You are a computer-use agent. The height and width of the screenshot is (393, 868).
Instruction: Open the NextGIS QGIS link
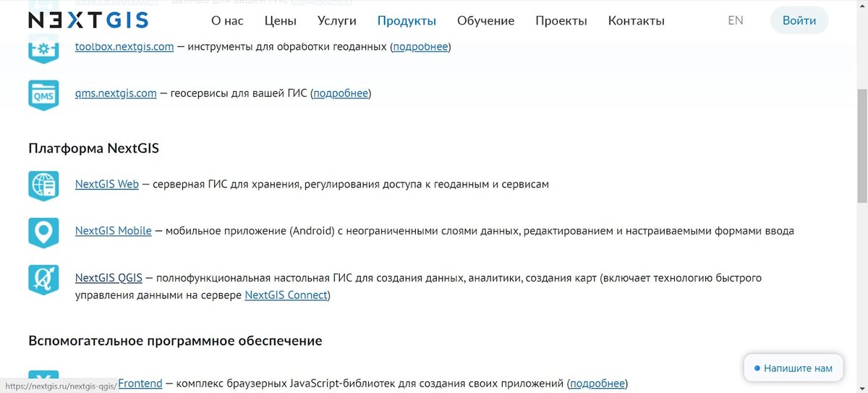[109, 278]
